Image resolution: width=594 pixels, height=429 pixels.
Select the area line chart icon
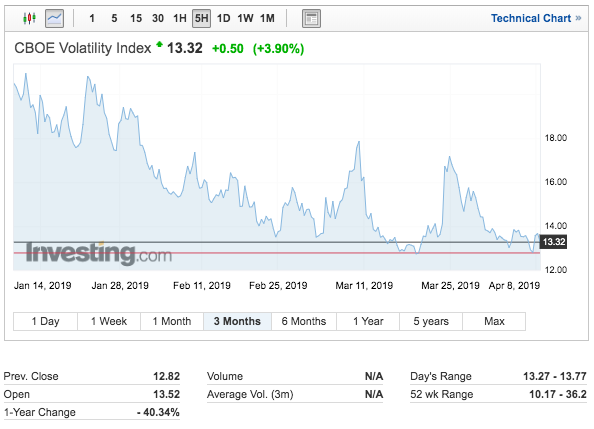click(54, 18)
